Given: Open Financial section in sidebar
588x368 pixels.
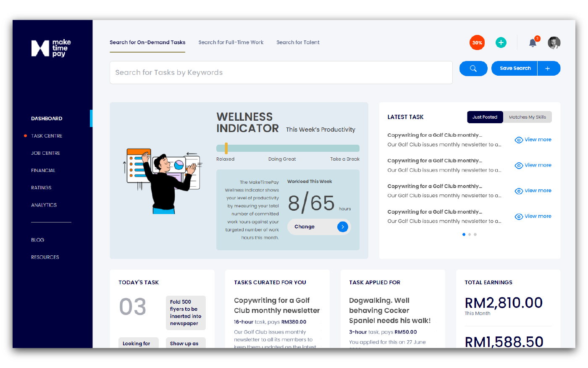Looking at the screenshot, I should [43, 170].
